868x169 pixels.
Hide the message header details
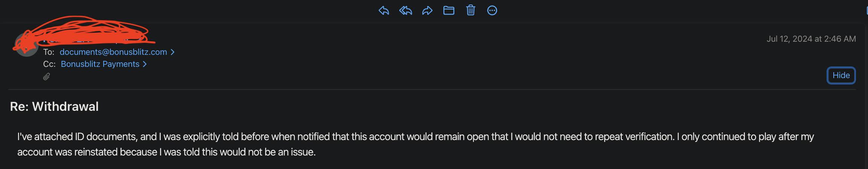click(841, 75)
